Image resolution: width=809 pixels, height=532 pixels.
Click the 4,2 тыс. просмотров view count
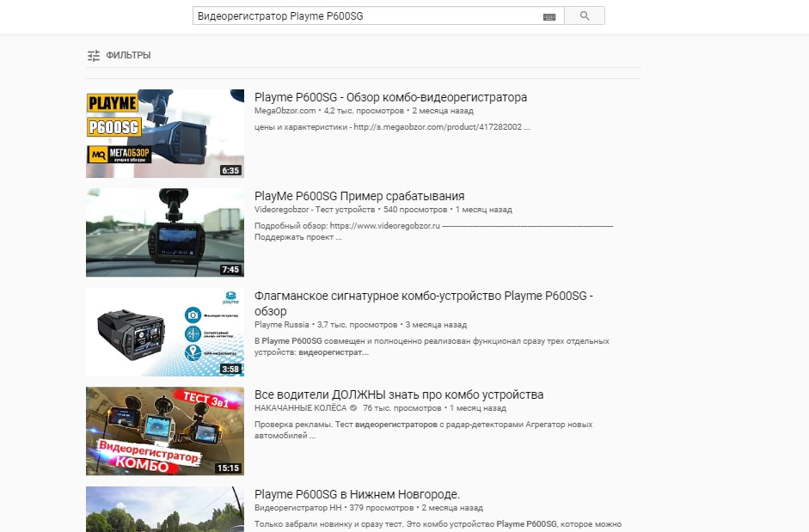click(x=364, y=110)
